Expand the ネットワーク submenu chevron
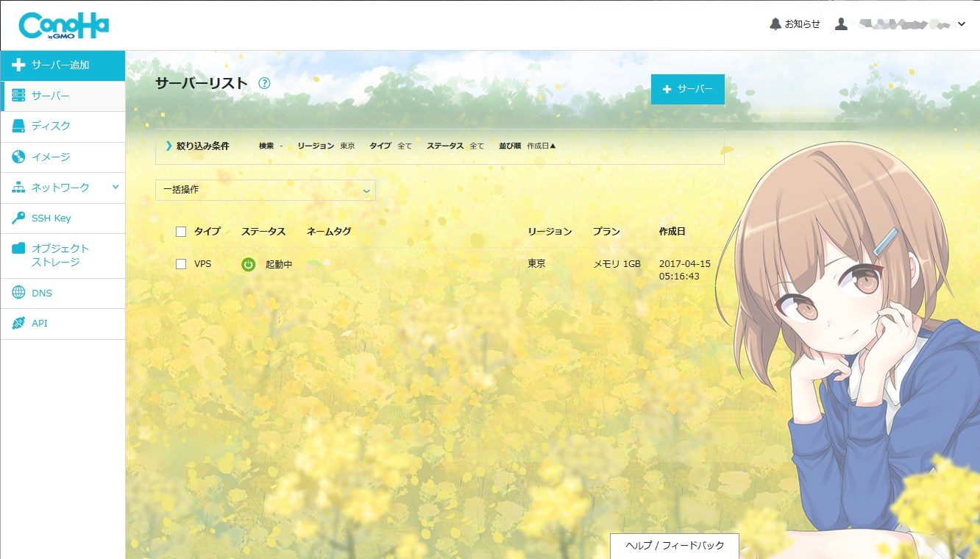The image size is (980, 559). pyautogui.click(x=115, y=188)
